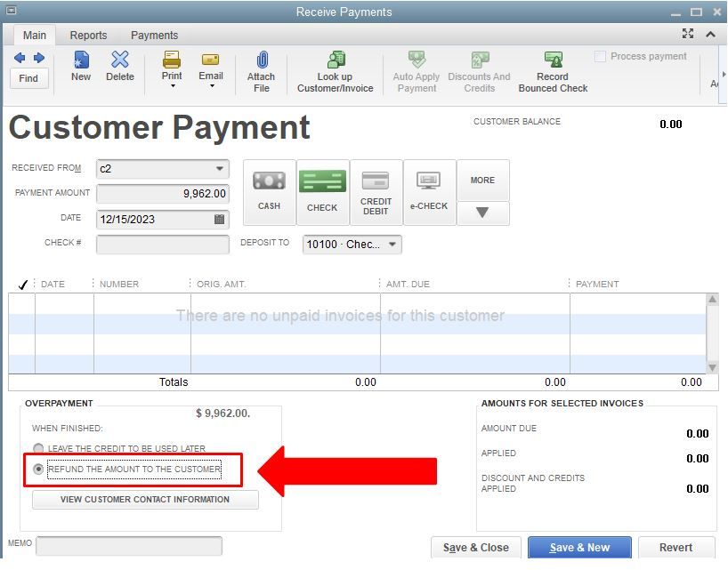View Customer Contact Information

pyautogui.click(x=145, y=500)
